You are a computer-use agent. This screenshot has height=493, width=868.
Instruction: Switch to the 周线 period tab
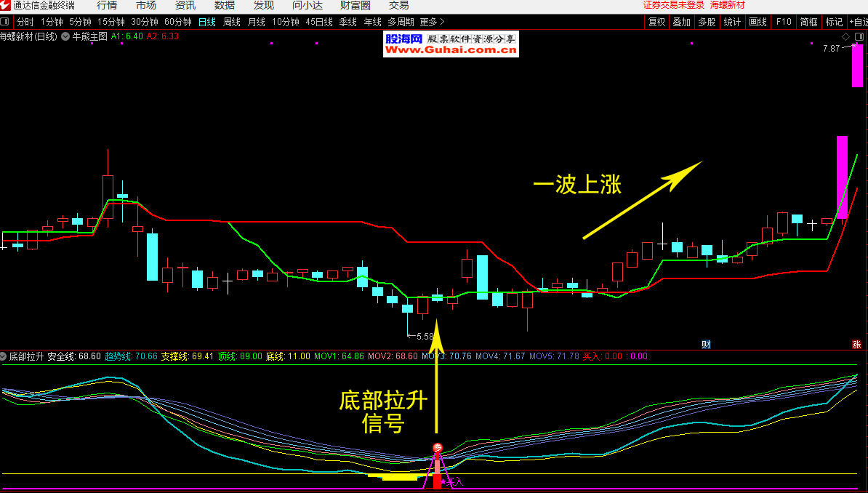coord(232,22)
